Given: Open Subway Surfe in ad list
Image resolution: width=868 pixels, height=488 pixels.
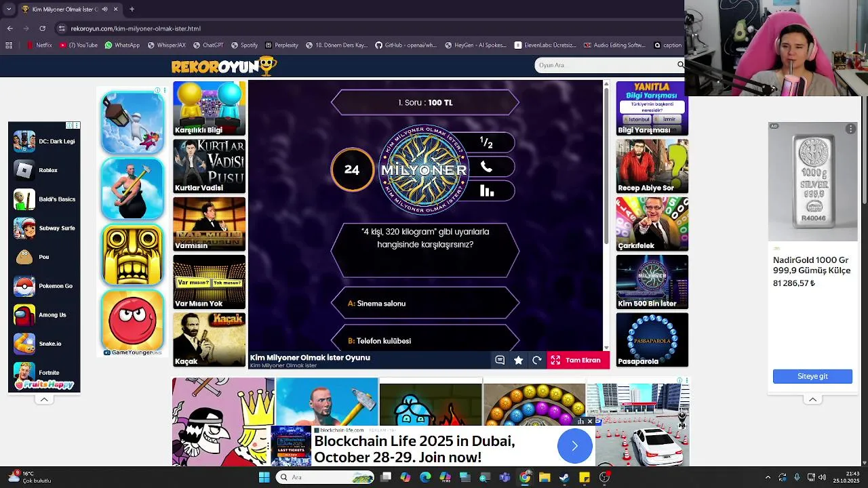Looking at the screenshot, I should click(x=45, y=228).
